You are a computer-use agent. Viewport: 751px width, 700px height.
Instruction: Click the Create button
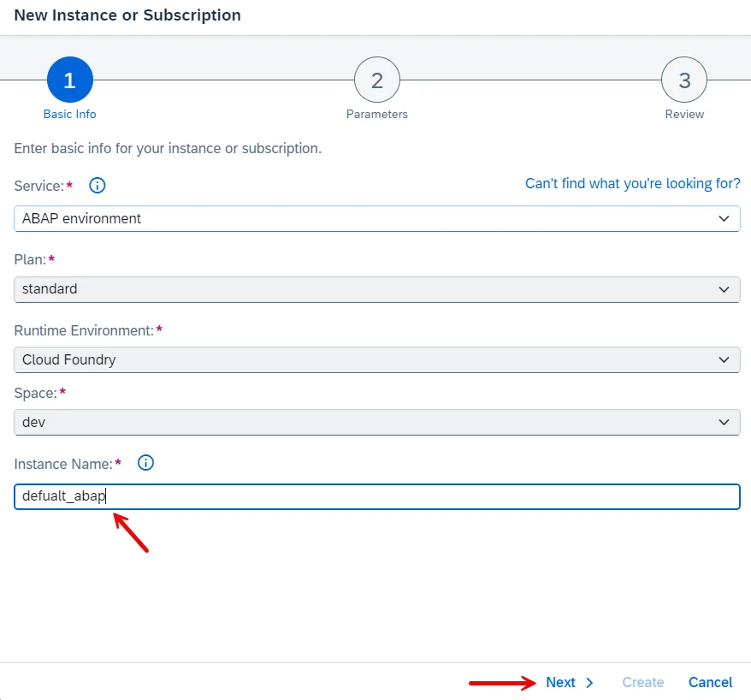642,682
